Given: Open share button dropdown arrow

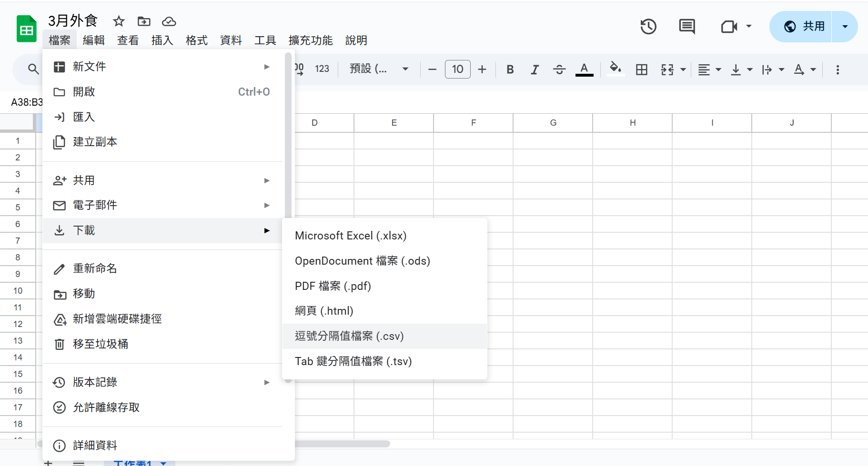Looking at the screenshot, I should [x=845, y=26].
